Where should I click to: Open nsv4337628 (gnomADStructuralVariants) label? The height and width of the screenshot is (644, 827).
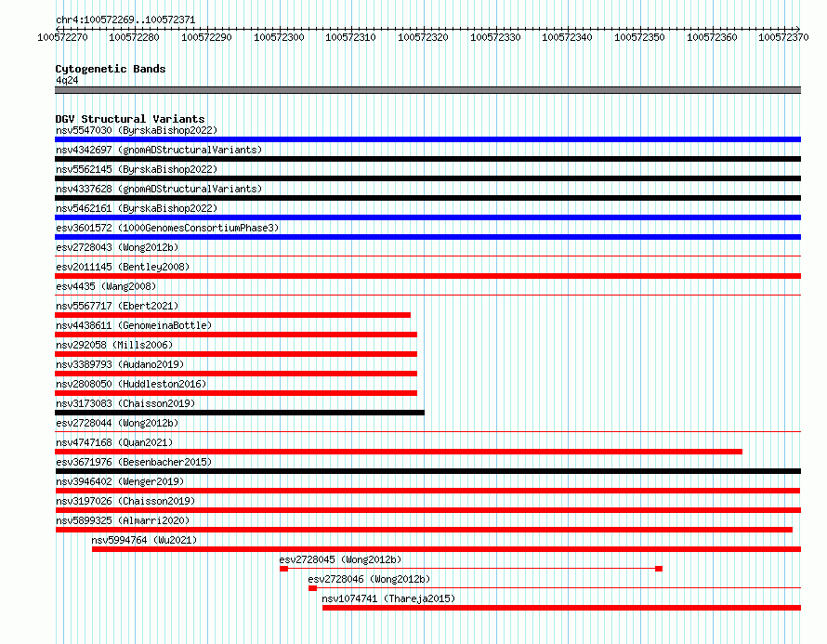(159, 189)
